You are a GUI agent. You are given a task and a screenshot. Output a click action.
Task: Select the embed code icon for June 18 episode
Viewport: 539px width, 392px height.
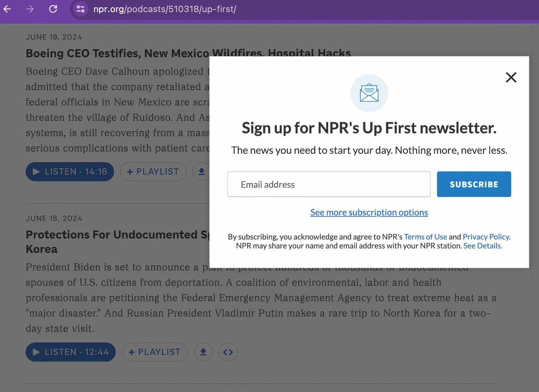[x=228, y=352]
